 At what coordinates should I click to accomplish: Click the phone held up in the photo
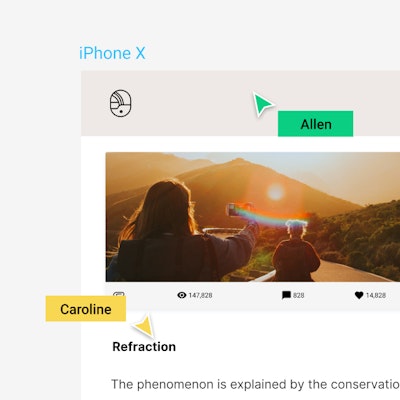coord(239,209)
